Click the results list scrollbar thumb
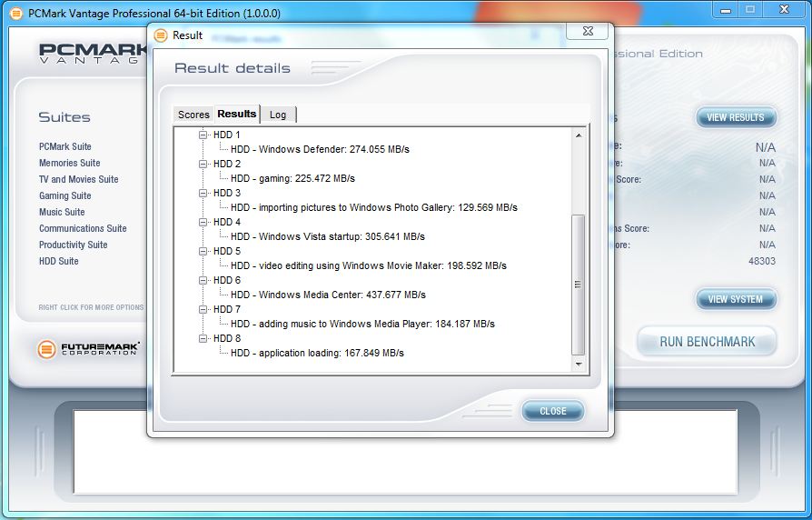Screen dimensions: 812x520 click(x=578, y=285)
